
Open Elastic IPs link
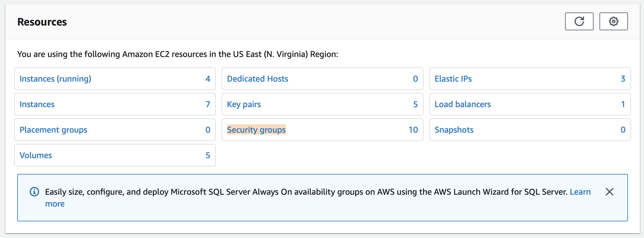453,79
